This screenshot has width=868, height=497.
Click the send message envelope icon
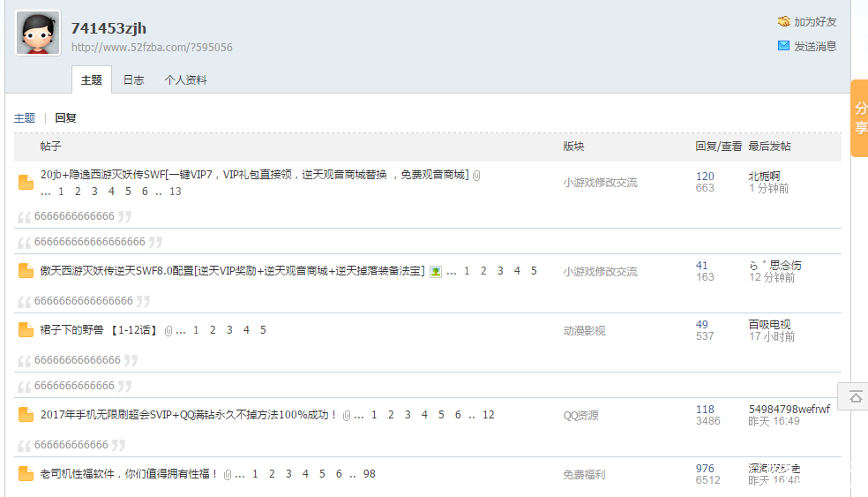coord(783,46)
